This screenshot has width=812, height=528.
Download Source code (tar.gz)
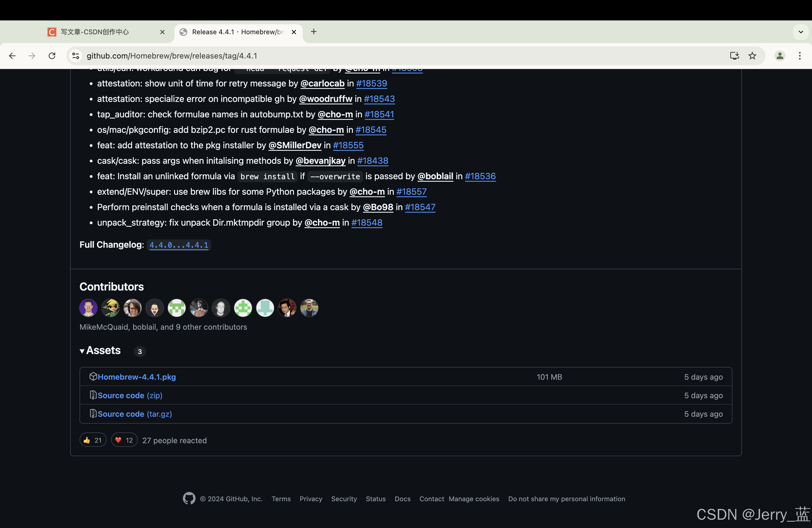(135, 414)
